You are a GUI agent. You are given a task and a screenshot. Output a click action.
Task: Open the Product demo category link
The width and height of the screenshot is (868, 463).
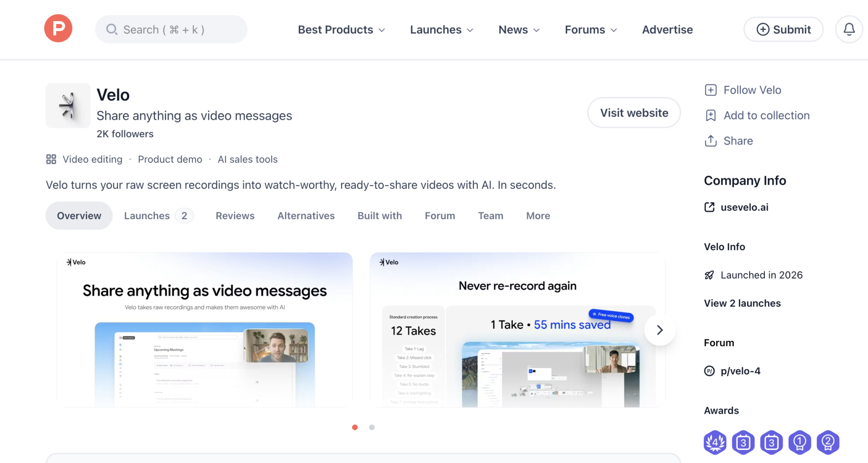coord(170,159)
